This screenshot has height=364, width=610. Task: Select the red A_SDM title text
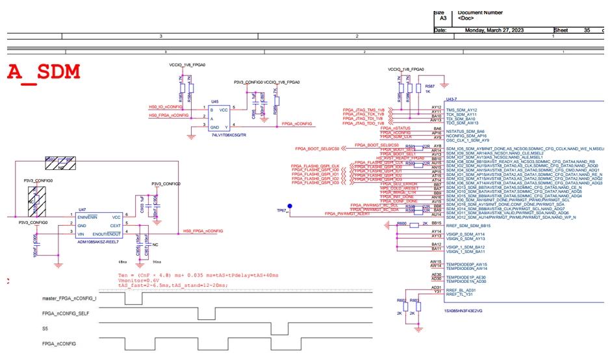(x=44, y=72)
